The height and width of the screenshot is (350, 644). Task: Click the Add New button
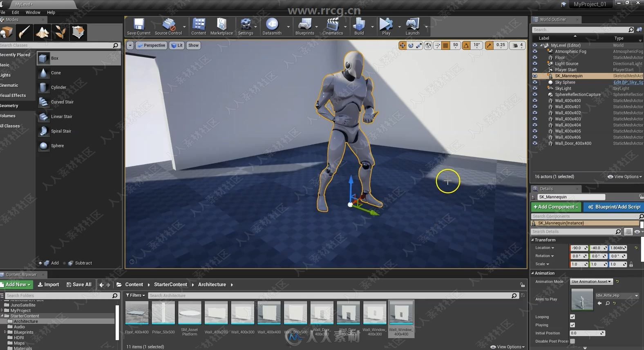[x=16, y=285]
